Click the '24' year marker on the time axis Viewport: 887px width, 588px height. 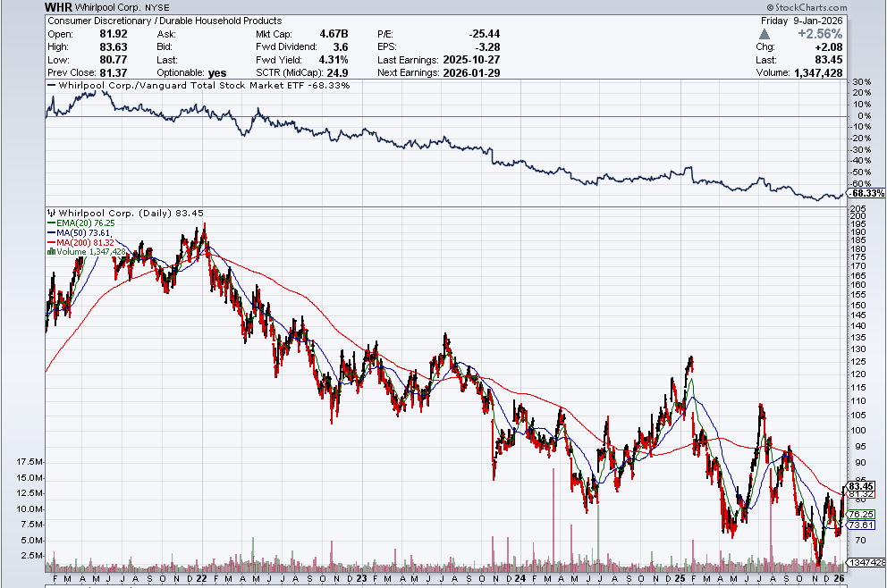coord(520,578)
